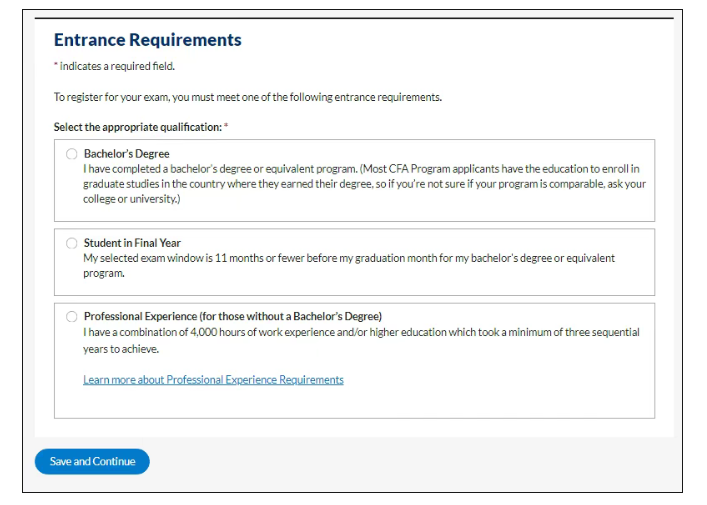The height and width of the screenshot is (505, 707).
Task: Choose the Student in Final Year radio button
Action: 71,243
